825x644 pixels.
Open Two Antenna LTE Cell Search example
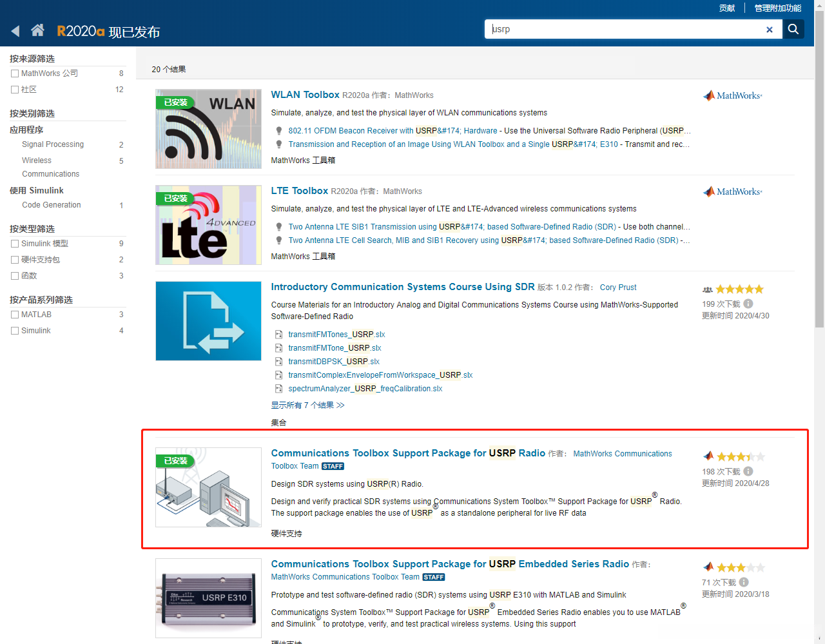tap(483, 240)
